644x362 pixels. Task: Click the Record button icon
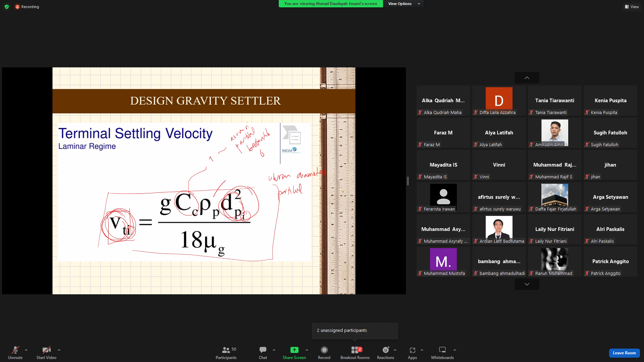click(324, 350)
